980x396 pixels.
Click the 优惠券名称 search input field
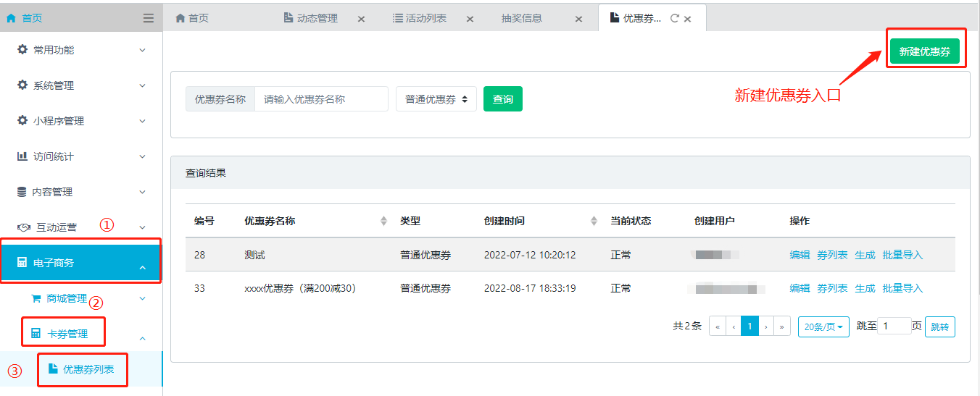(x=321, y=99)
